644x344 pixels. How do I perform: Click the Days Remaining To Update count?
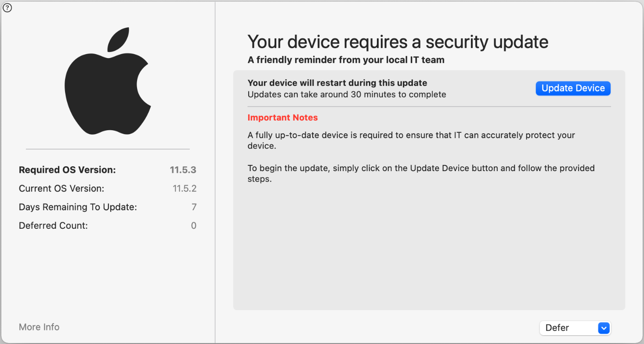coord(194,207)
